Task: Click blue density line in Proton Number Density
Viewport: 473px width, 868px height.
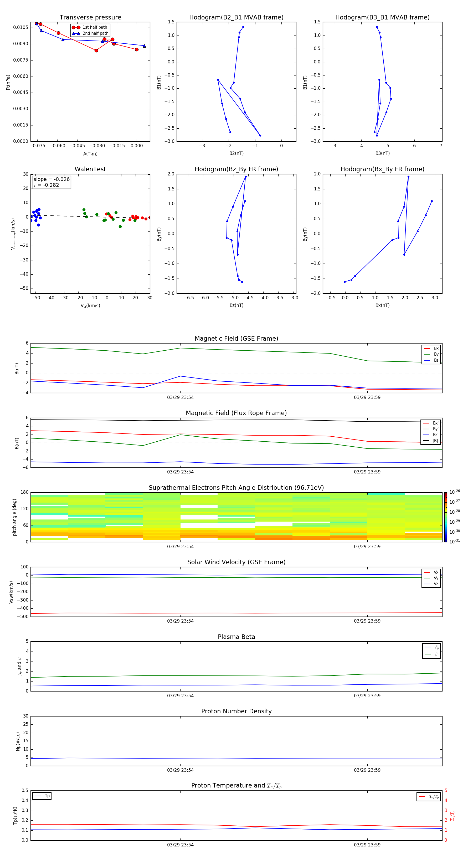Action: pos(236,759)
